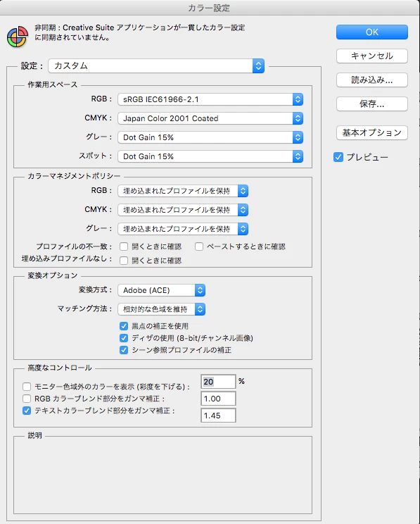
Task: Uncheck シーン参照プロファイルの補正
Action: coord(124,350)
